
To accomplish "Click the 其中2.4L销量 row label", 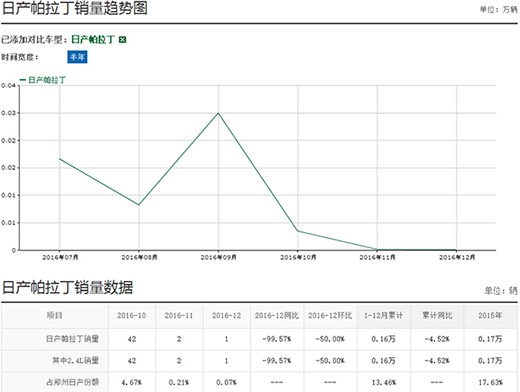I will [76, 361].
